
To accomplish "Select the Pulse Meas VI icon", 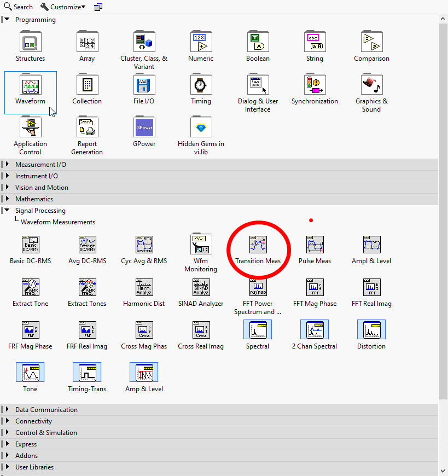I will coord(315,246).
